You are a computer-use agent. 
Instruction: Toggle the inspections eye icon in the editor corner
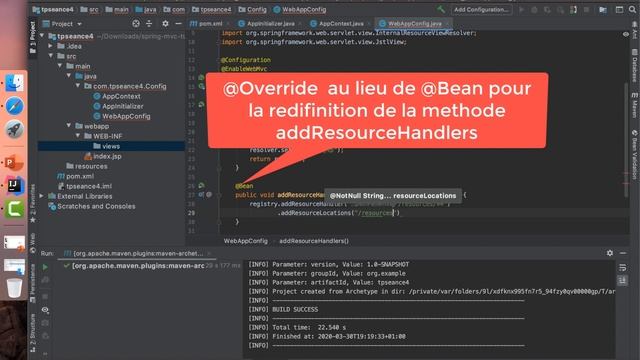(x=626, y=34)
